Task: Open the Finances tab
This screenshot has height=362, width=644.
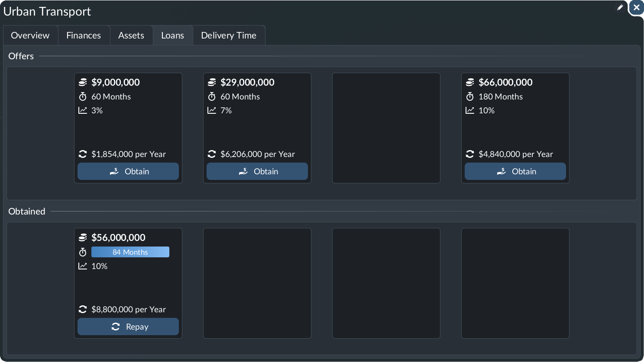Action: [x=84, y=35]
